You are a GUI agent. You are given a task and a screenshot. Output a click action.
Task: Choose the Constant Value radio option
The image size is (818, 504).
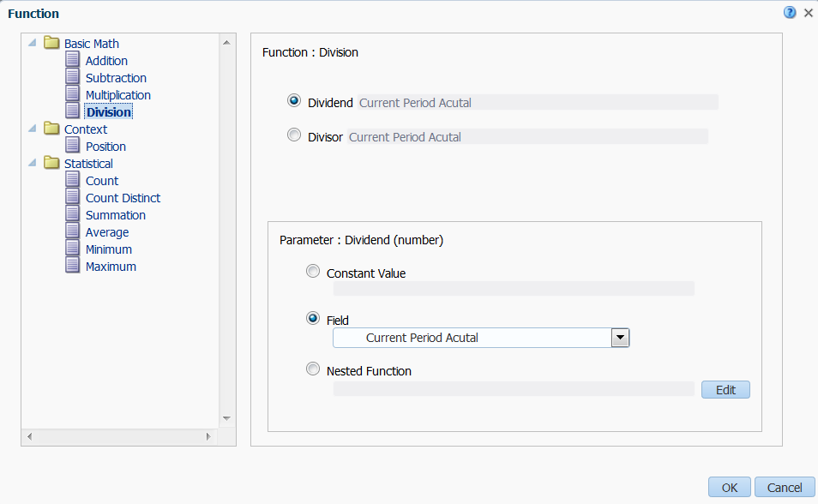click(x=313, y=272)
